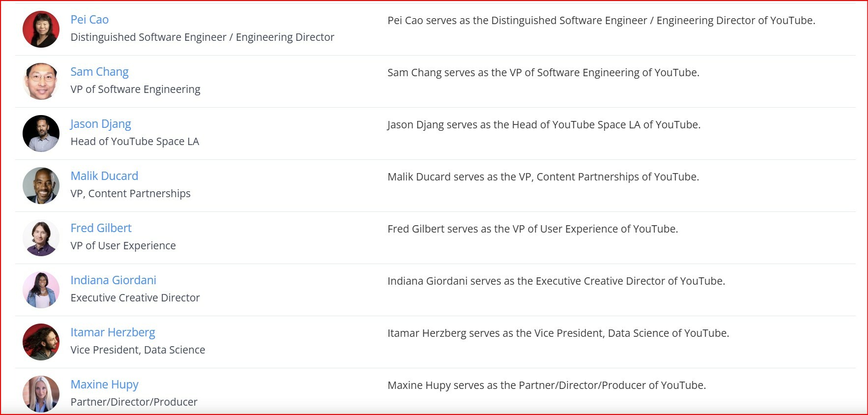Open Fred Gilbert's profile link
This screenshot has width=868, height=415.
click(101, 228)
